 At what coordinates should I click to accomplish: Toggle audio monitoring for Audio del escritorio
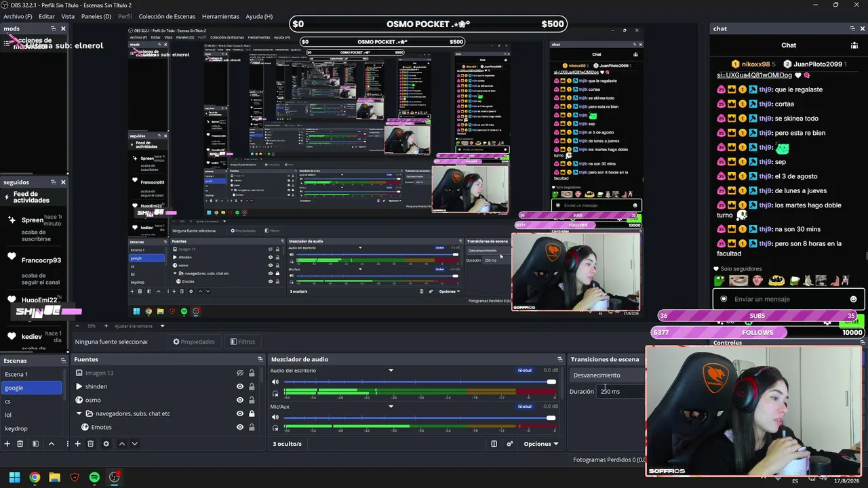(275, 394)
